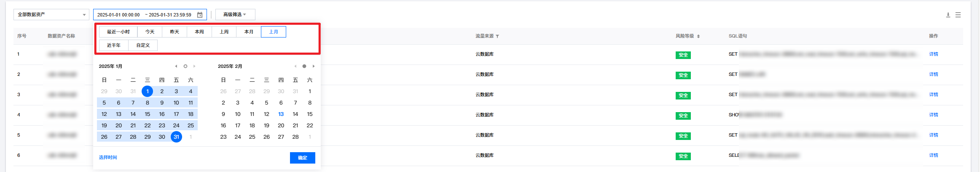Click the 流量来源 column filter icon
This screenshot has width=980, height=172.
point(497,36)
